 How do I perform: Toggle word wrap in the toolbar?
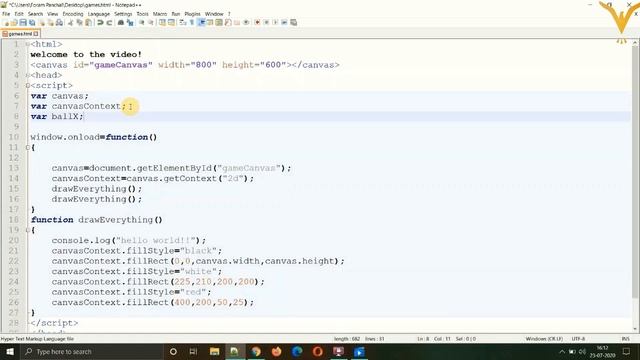183,23
